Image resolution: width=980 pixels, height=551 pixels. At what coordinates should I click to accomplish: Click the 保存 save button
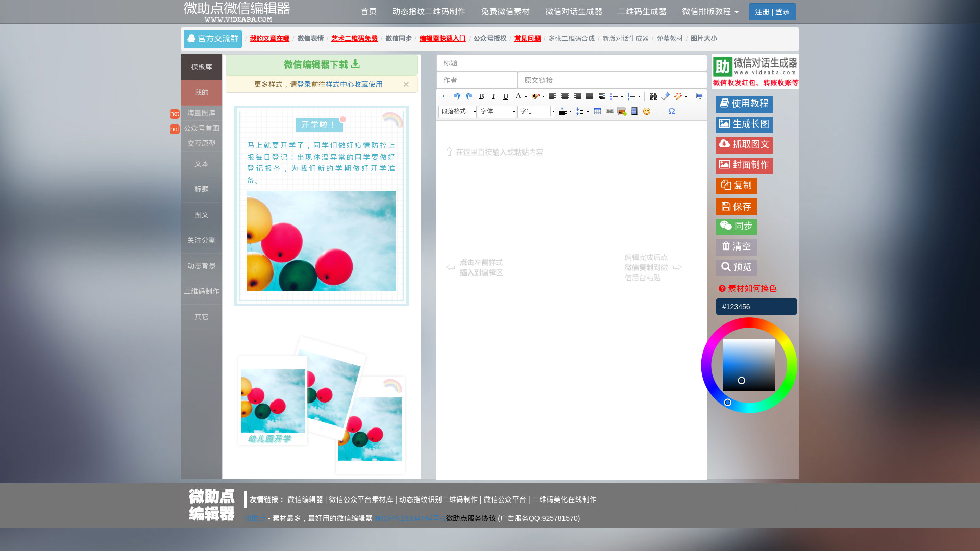[736, 207]
